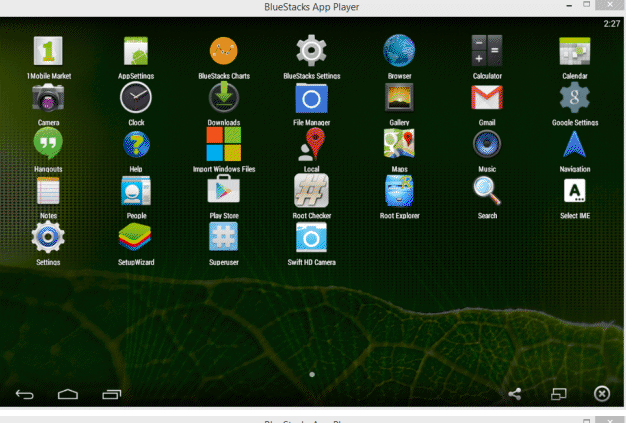Open Google Settings
626x423 pixels.
pos(575,97)
